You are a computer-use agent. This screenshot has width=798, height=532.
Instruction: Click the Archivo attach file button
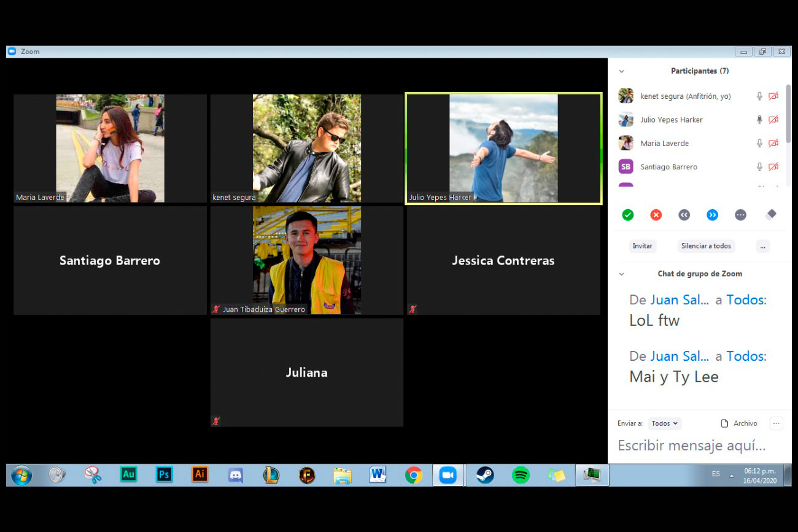(x=739, y=423)
